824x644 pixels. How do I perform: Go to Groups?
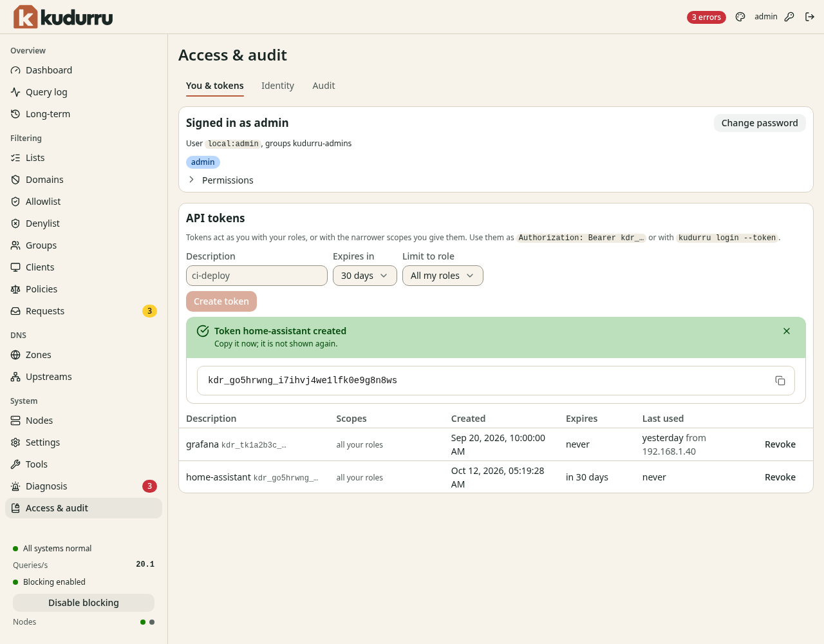pyautogui.click(x=84, y=245)
